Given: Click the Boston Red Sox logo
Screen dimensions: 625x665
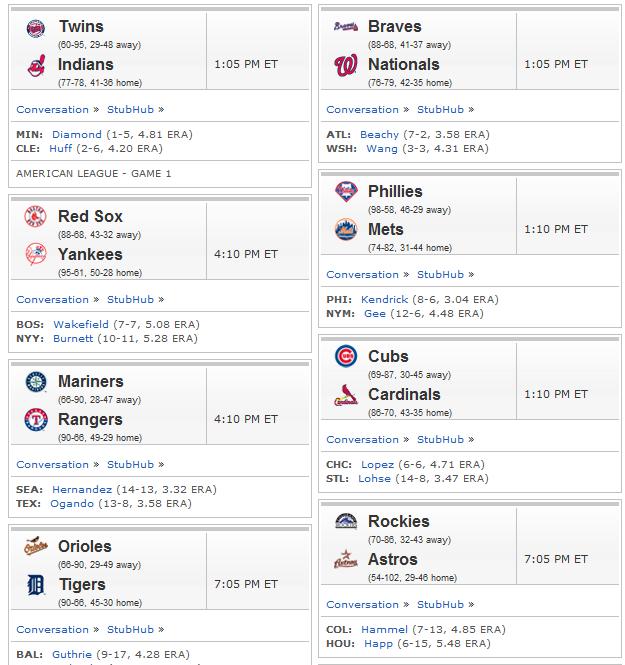Looking at the screenshot, I should tap(36, 217).
